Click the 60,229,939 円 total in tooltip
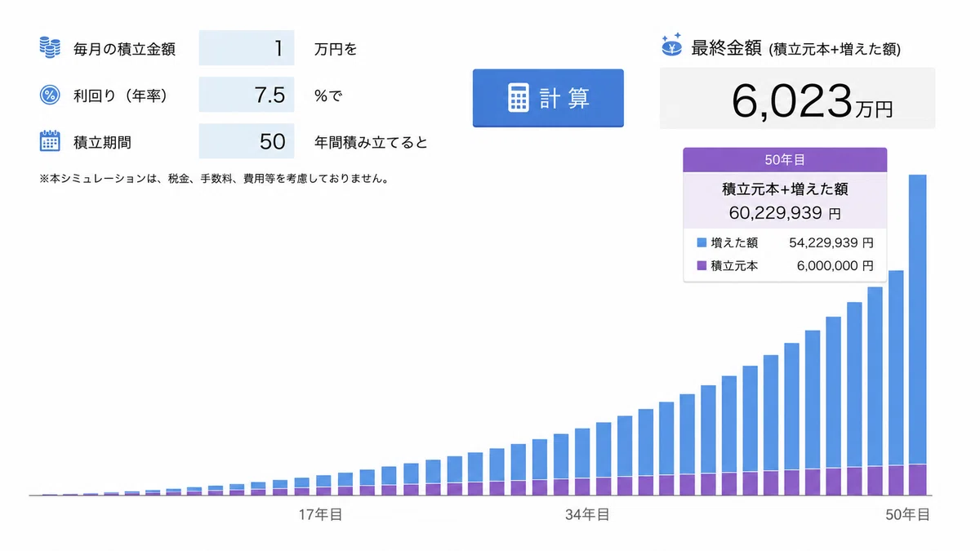The width and height of the screenshot is (980, 551). pos(785,213)
